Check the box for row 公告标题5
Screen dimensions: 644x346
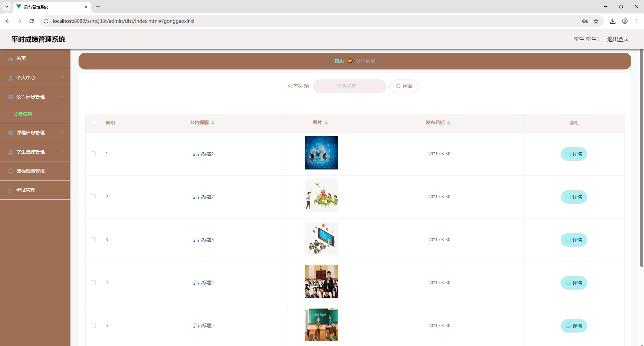pyautogui.click(x=93, y=326)
